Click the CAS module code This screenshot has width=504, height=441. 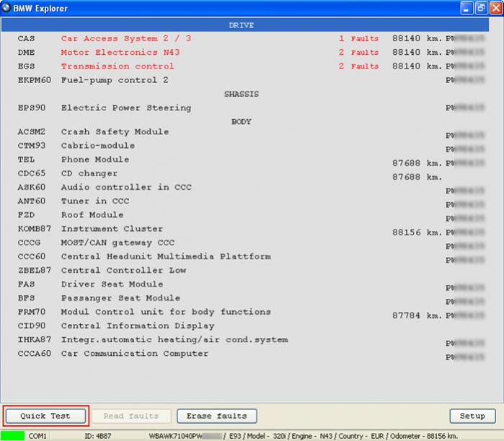coord(26,38)
